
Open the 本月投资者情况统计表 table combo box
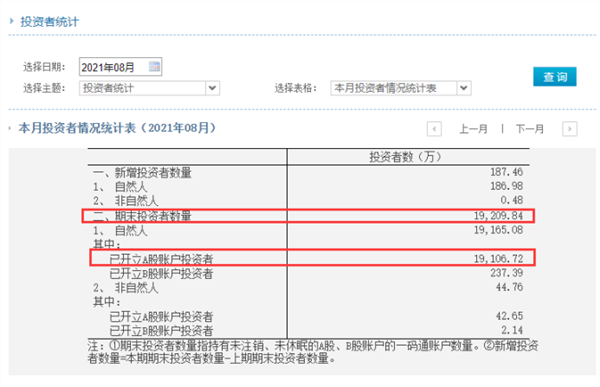point(401,88)
